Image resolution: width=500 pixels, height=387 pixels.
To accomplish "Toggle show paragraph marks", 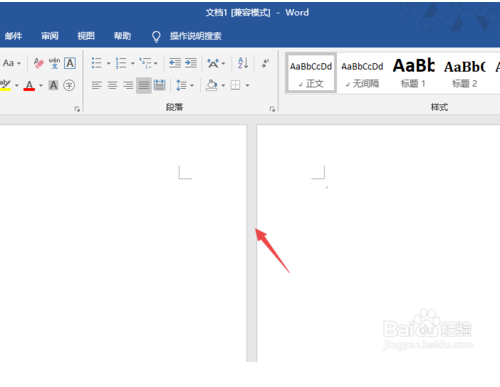I will pyautogui.click(x=265, y=63).
